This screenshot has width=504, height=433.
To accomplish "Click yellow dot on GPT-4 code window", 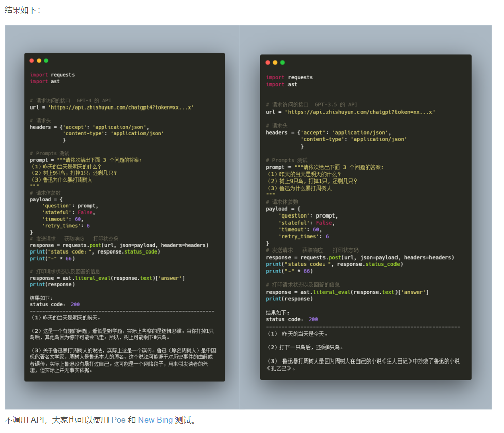I will coord(39,61).
